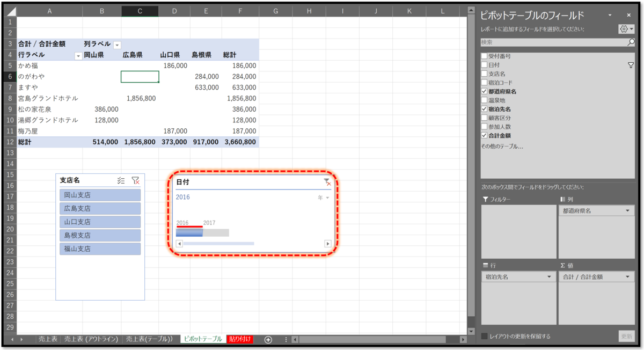This screenshot has height=350, width=644.
Task: Uncheck the 宿泊先名 field
Action: (485, 109)
